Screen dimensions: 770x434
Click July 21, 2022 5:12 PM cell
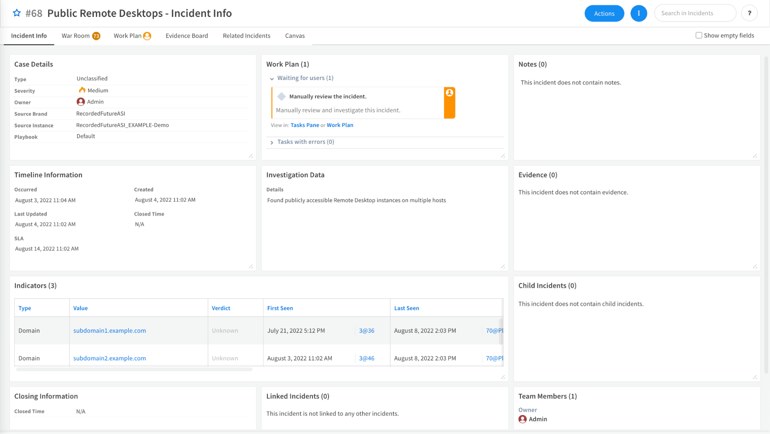(x=296, y=330)
